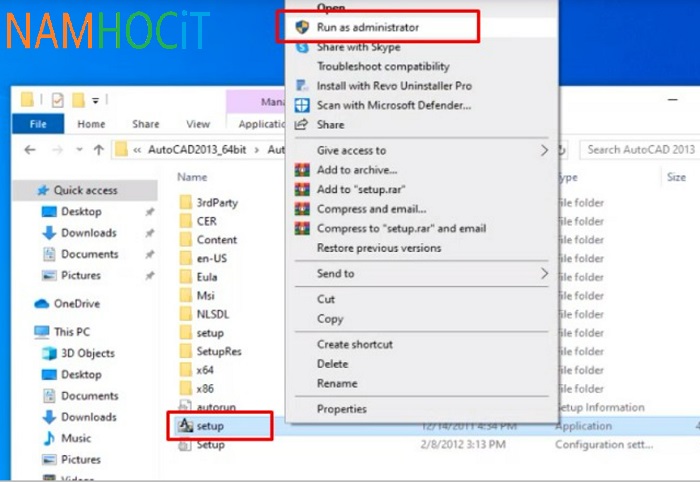Image resolution: width=700 pixels, height=482 pixels.
Task: Select Share with Skype menu entry
Action: click(x=421, y=47)
